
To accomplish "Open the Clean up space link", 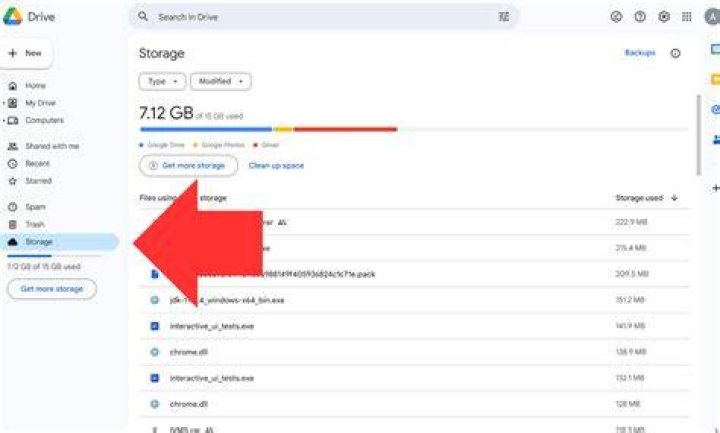I will 276,166.
